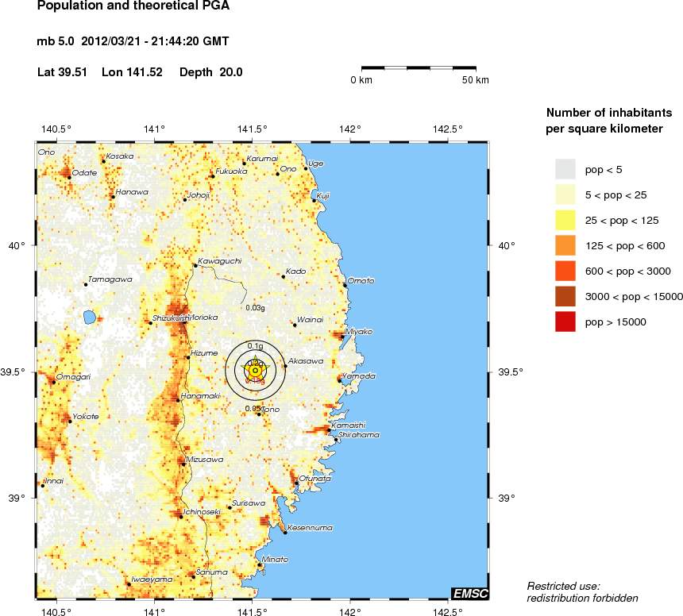This screenshot has width=683, height=616.
Task: Click the 'Karumai' place name
Action: 262,159
